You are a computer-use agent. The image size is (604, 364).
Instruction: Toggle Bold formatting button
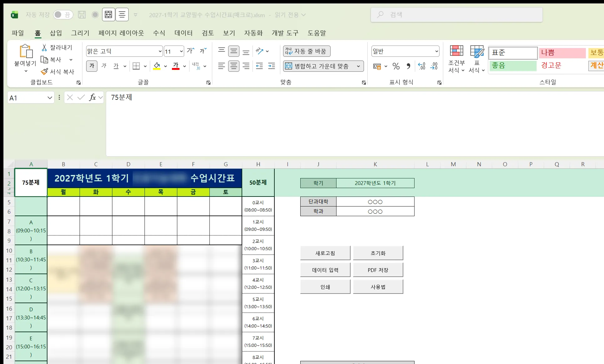click(x=92, y=66)
